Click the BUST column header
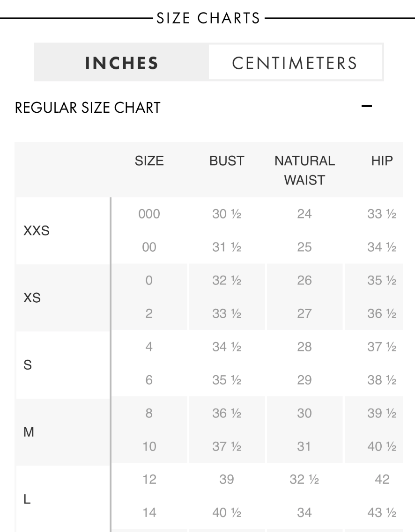This screenshot has height=532, width=415. click(x=227, y=161)
